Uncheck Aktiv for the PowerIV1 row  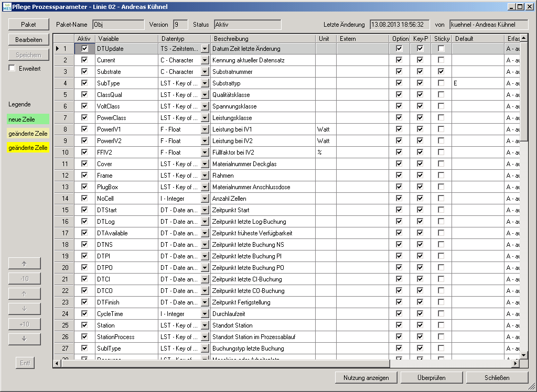coord(84,129)
